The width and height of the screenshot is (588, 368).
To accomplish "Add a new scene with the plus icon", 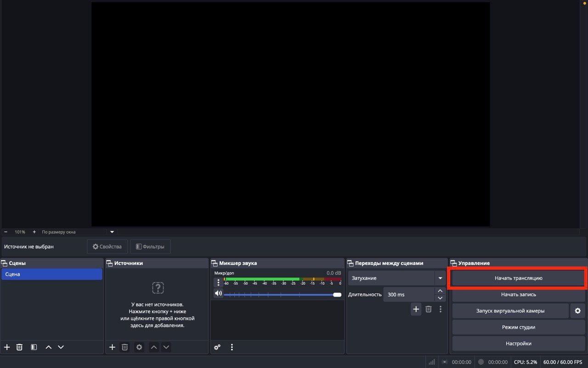I will tap(7, 347).
